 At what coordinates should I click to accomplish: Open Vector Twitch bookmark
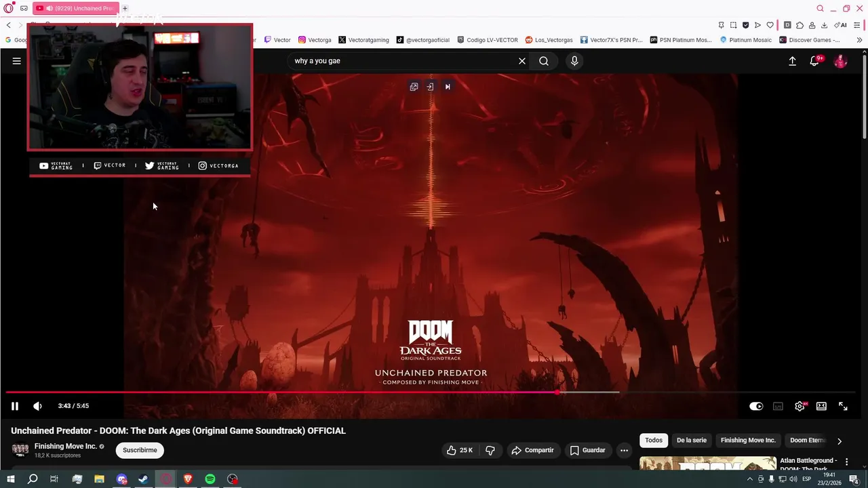[277, 40]
